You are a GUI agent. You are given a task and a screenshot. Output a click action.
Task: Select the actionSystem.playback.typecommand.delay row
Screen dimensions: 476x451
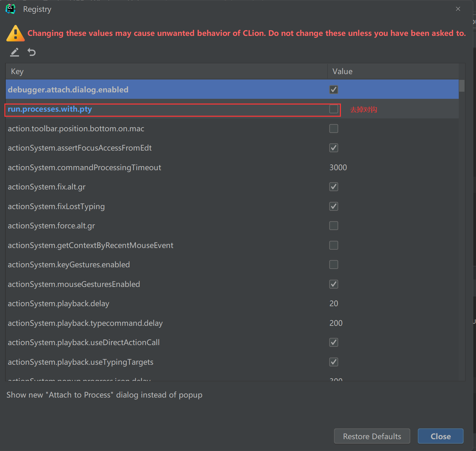point(85,323)
